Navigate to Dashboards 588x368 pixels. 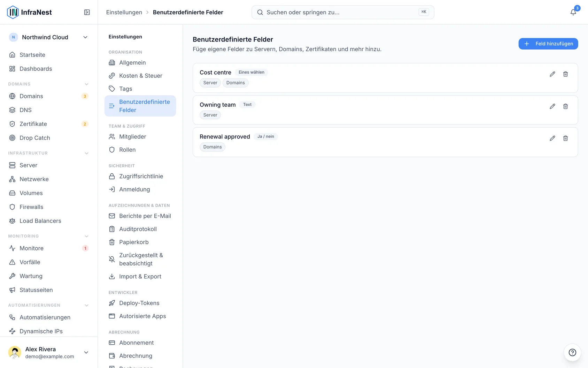click(x=49, y=69)
